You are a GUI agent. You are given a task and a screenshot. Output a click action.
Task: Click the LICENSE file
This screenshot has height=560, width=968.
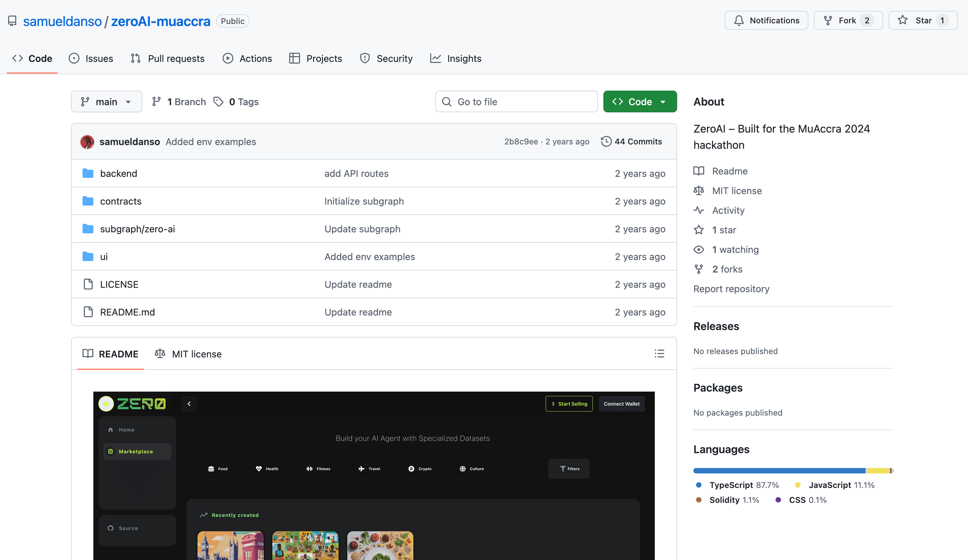point(119,284)
